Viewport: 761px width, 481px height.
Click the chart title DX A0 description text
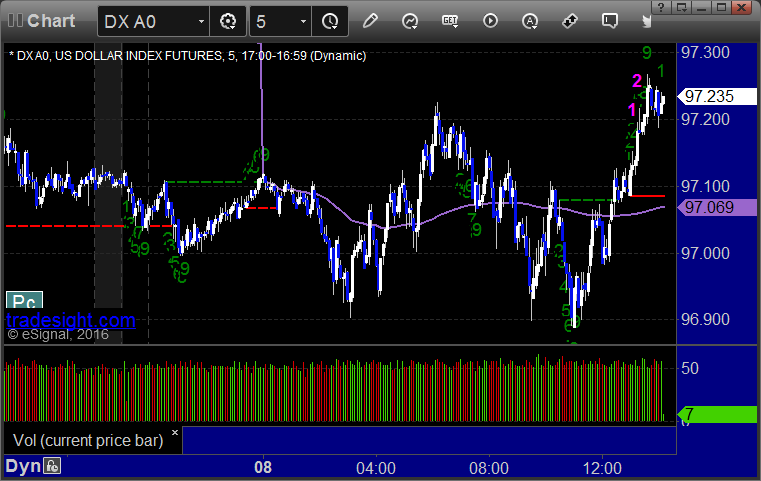(x=188, y=55)
